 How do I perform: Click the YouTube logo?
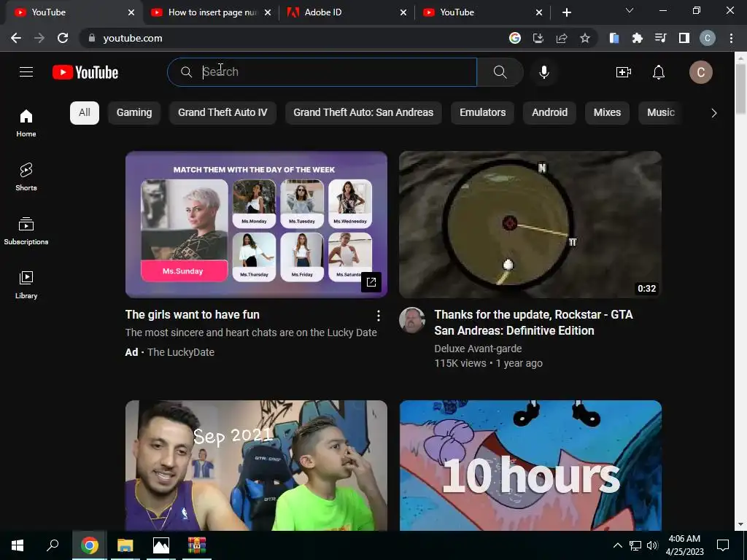tap(85, 72)
